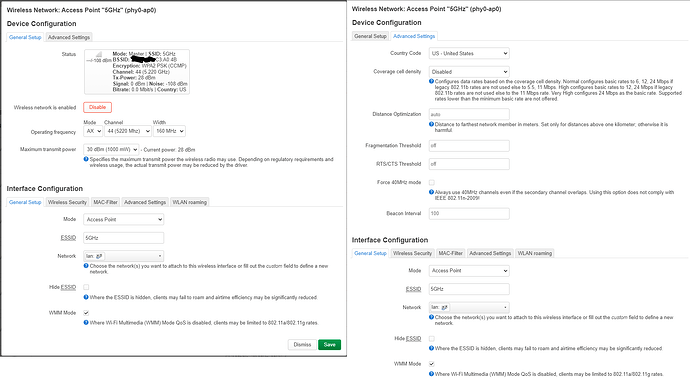Open Maximum transmit power dropdown 30 dBm
This screenshot has height=386, width=690.
(111, 150)
